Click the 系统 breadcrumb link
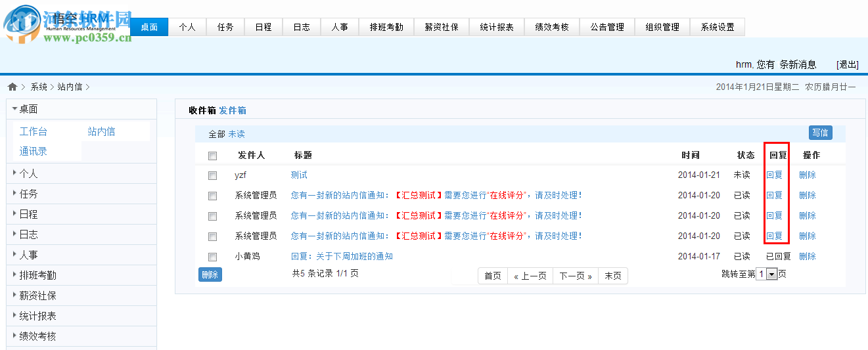This screenshot has width=868, height=350. [39, 87]
